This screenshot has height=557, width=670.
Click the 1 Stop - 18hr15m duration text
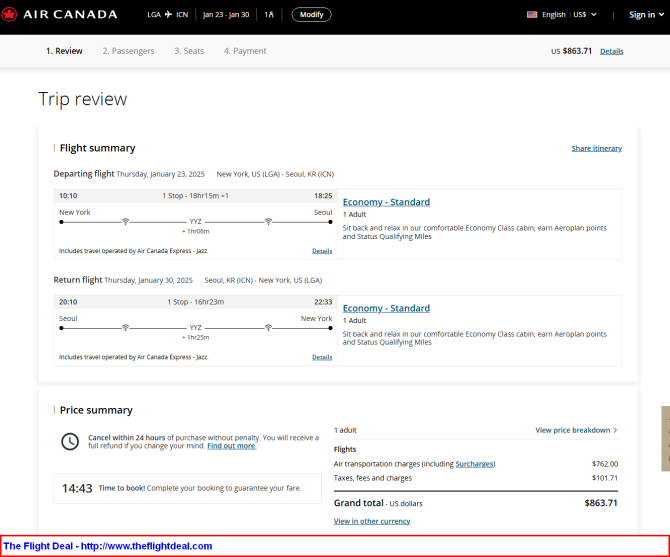click(x=195, y=196)
